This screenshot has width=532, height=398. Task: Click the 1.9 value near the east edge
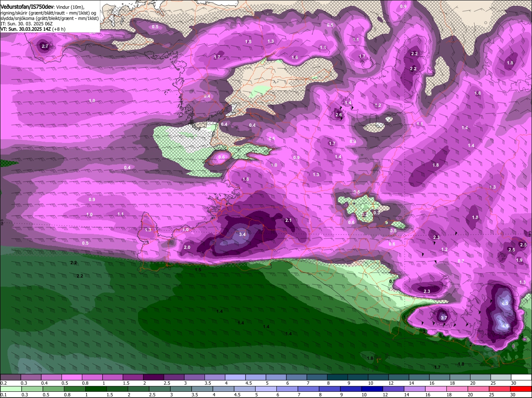click(x=519, y=260)
